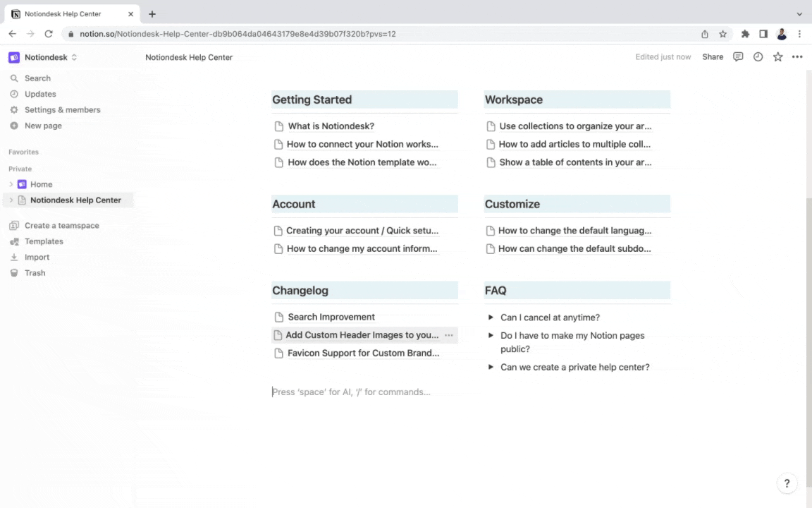Open the Chrome three-dot menu
This screenshot has width=812, height=508.
(x=799, y=34)
